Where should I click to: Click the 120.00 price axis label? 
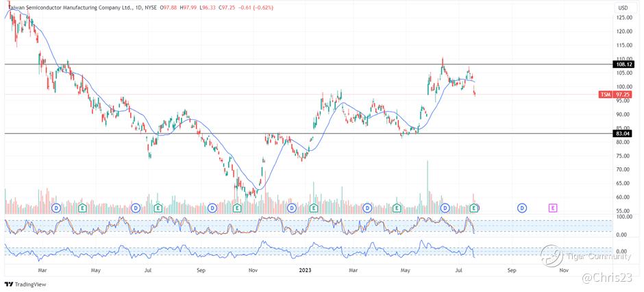click(x=623, y=32)
